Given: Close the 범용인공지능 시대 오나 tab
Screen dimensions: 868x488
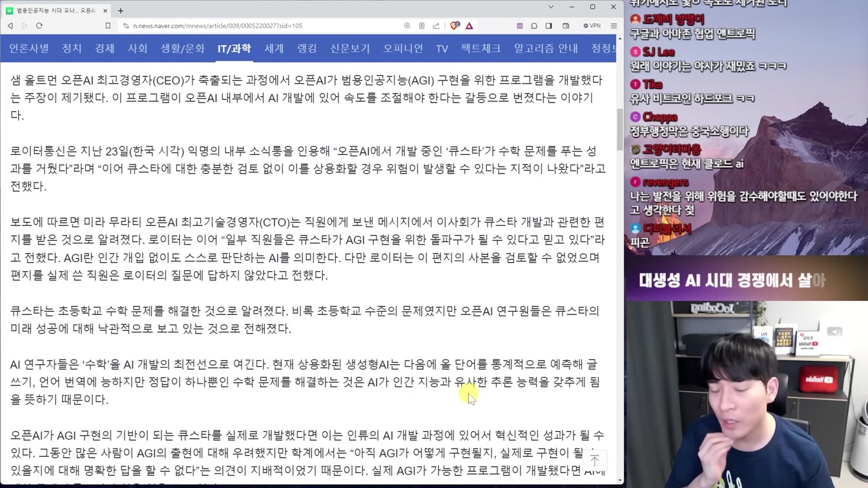Looking at the screenshot, I should click(105, 10).
